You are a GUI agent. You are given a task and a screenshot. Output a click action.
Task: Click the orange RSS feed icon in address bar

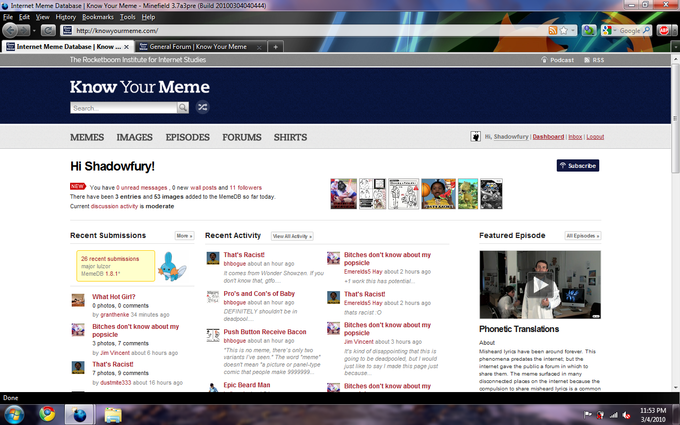552,30
